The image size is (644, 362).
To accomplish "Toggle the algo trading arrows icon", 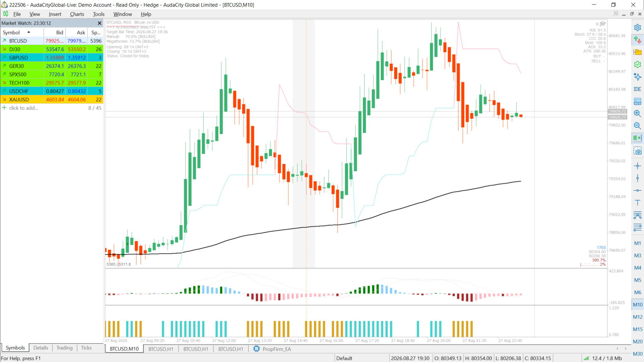I will coord(637,40).
